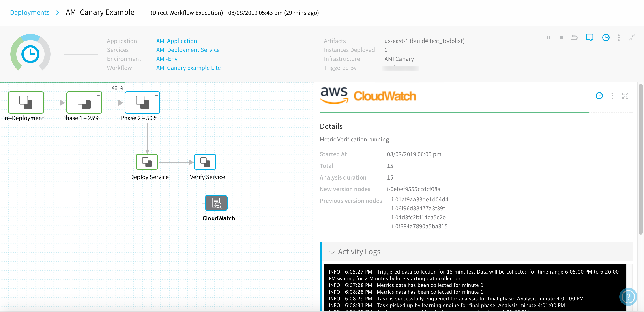Click previous node i-06f96d33477a3f39f
The height and width of the screenshot is (312, 644).
(x=418, y=208)
